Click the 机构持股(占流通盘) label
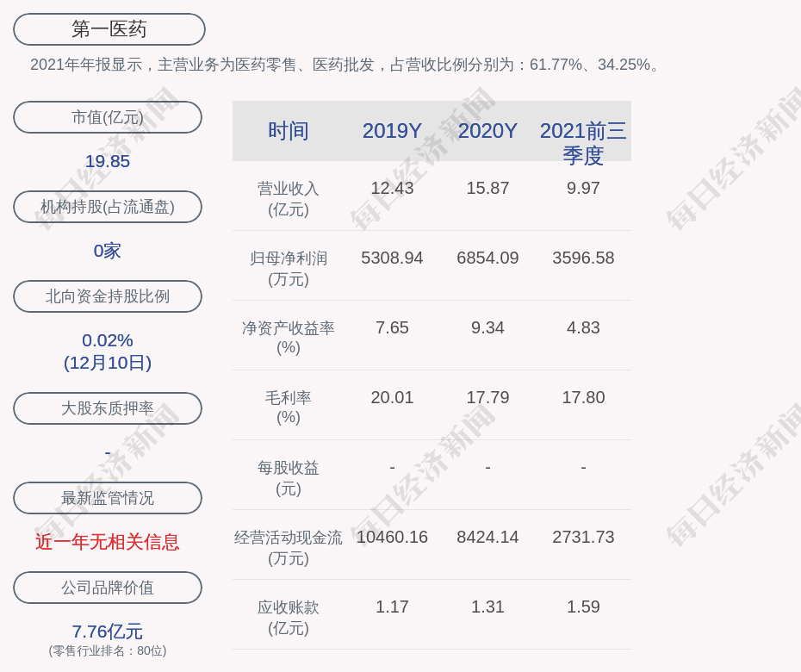Screen dimensions: 801x672 coord(108,207)
